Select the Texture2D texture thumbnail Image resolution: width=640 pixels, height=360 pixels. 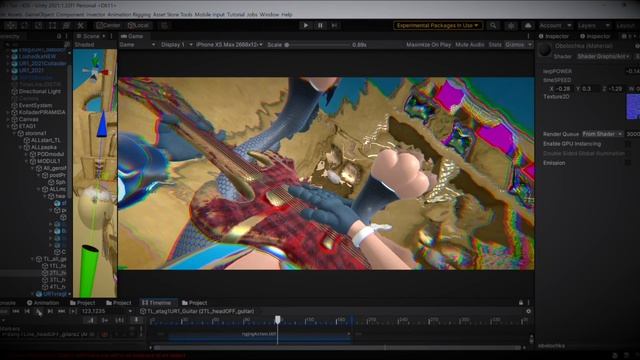[x=633, y=107]
